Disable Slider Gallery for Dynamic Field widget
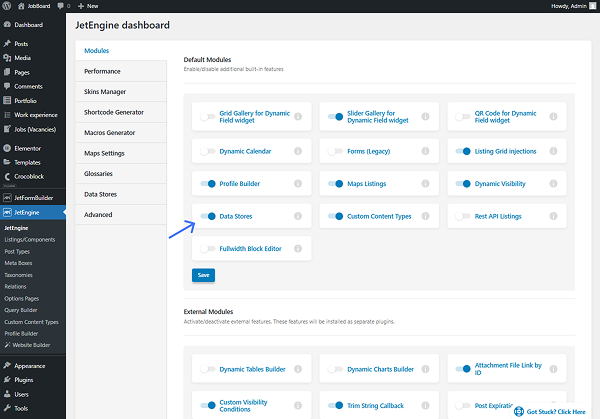The width and height of the screenshot is (600, 419). (336, 117)
